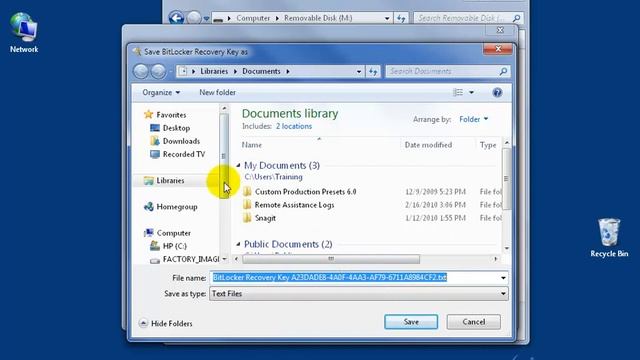Open the 2 locations link

[x=293, y=126]
